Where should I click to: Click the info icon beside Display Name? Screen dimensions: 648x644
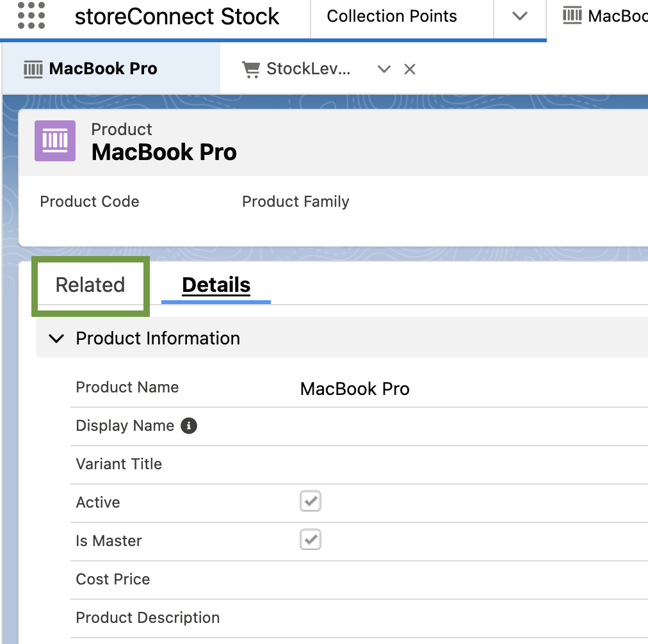(188, 426)
